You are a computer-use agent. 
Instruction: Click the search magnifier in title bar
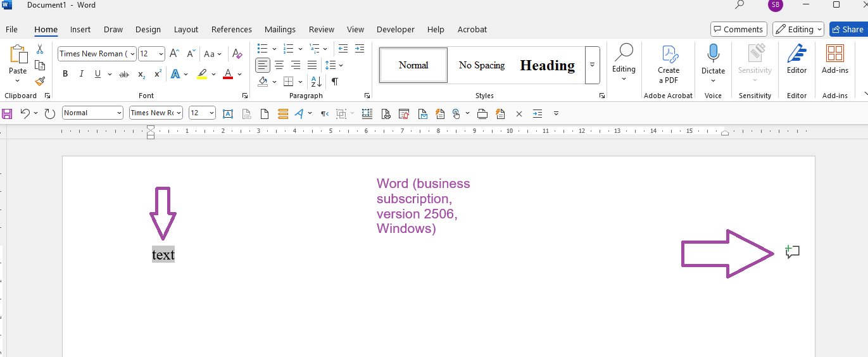[x=739, y=5]
